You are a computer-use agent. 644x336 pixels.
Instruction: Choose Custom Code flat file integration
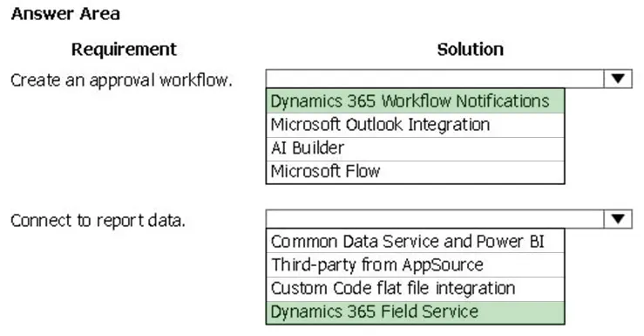click(x=415, y=289)
